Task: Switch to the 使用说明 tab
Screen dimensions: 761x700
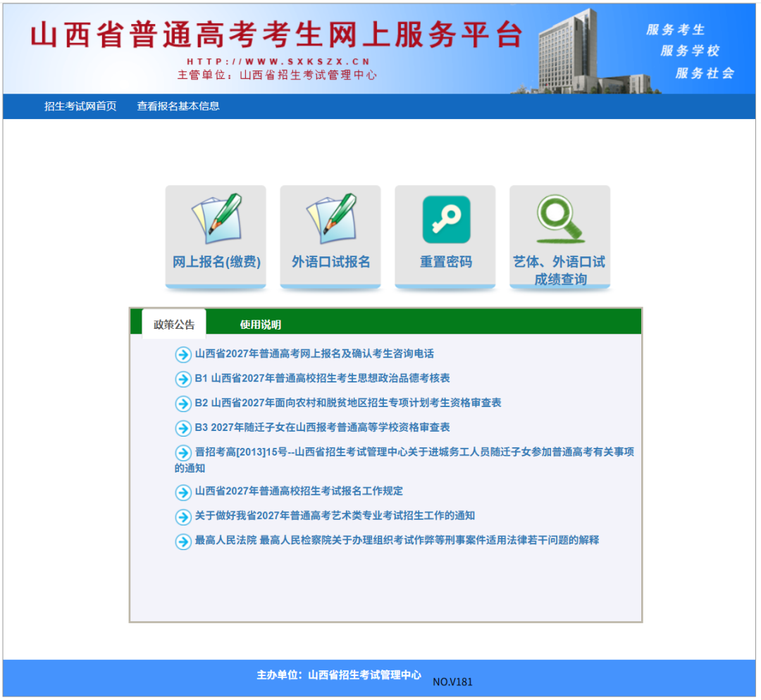Action: [x=261, y=325]
